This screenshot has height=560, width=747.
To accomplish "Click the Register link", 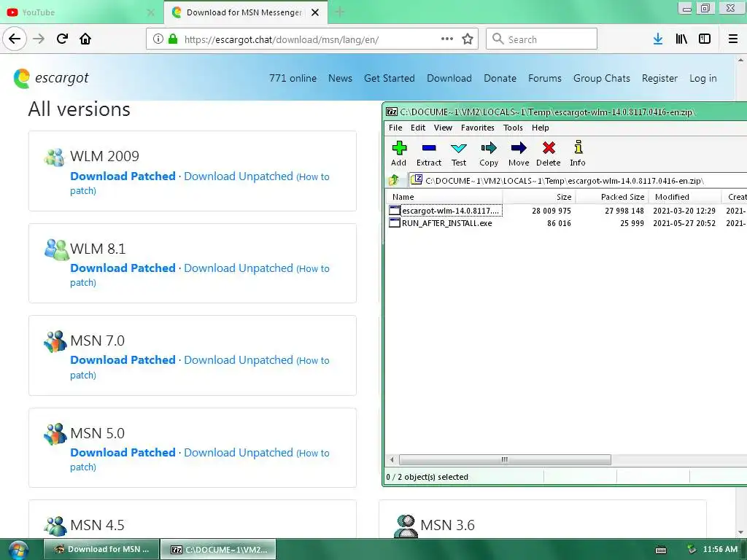I will (659, 78).
